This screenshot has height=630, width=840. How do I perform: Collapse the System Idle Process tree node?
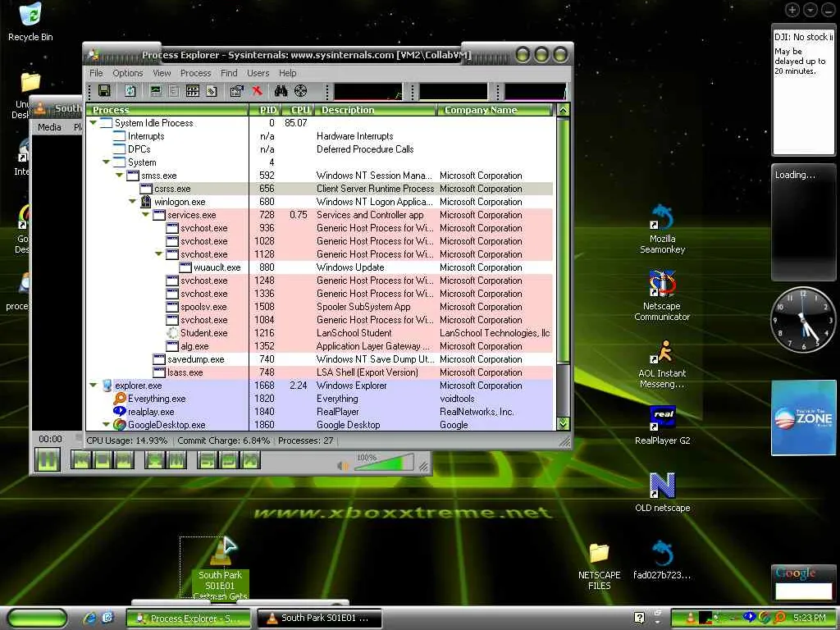coord(94,123)
